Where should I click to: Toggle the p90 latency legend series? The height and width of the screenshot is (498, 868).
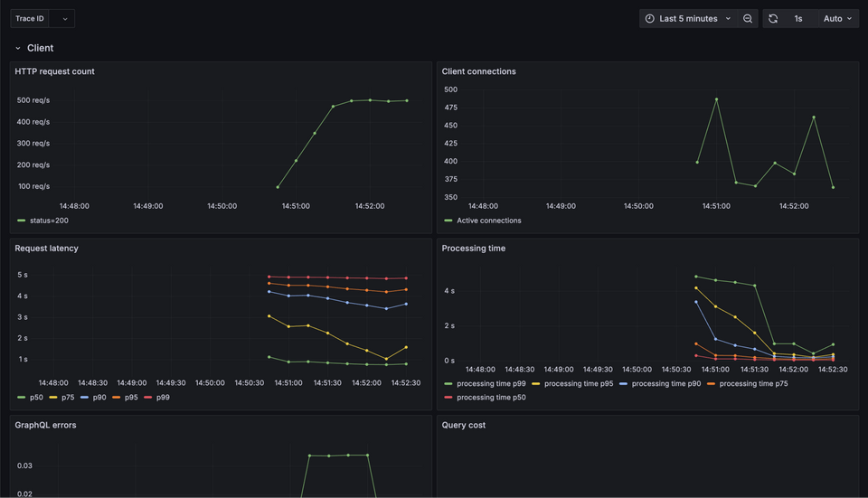99,398
